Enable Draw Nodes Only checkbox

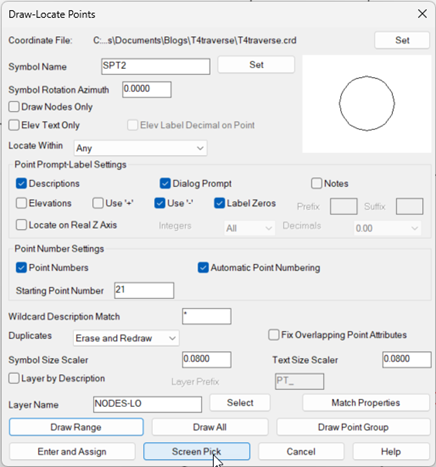[14, 107]
